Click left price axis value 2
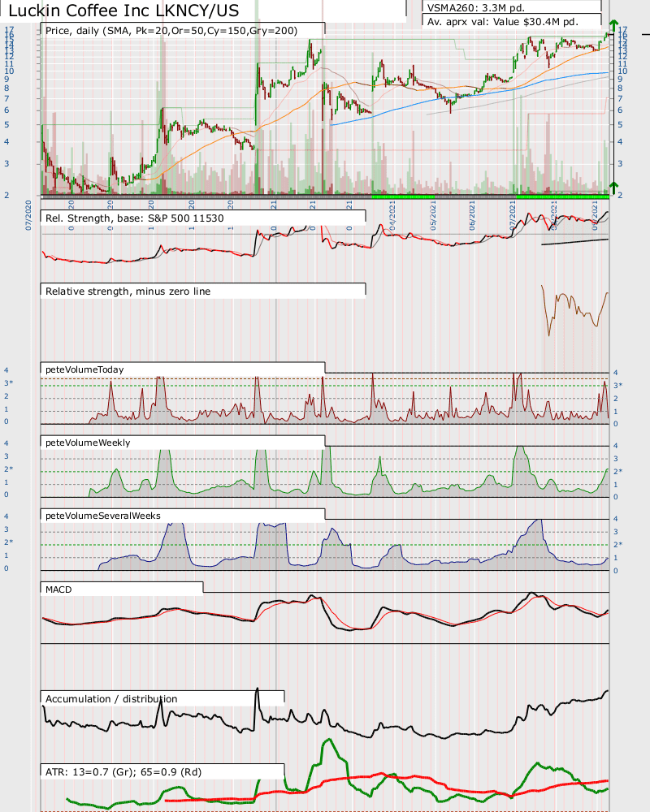This screenshot has height=812, width=650. [x=6, y=195]
